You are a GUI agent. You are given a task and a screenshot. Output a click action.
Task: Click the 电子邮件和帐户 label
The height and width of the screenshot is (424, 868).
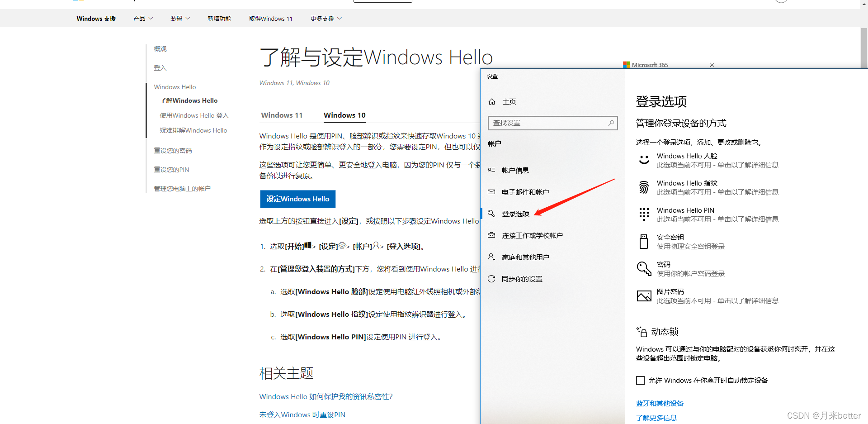coord(525,192)
